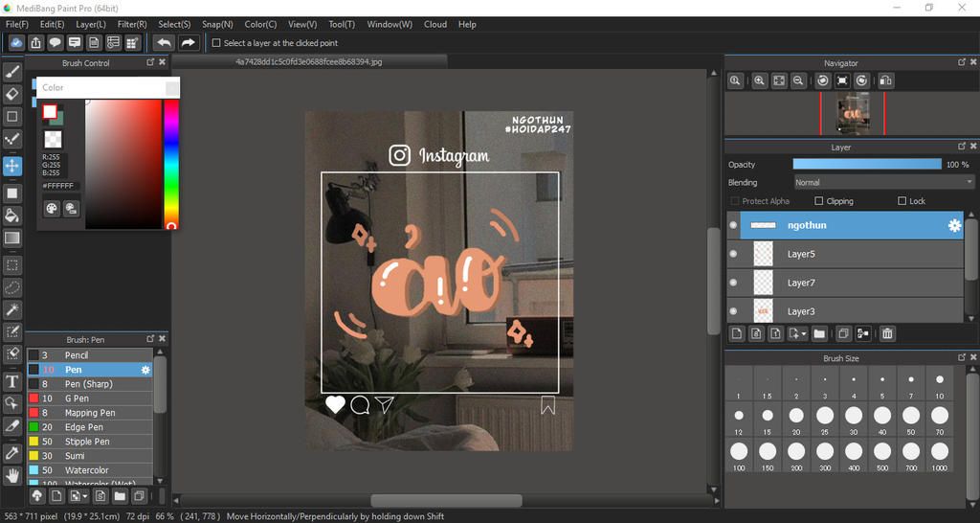980x523 pixels.
Task: Open the add layer dropdown arrow
Action: 804,334
